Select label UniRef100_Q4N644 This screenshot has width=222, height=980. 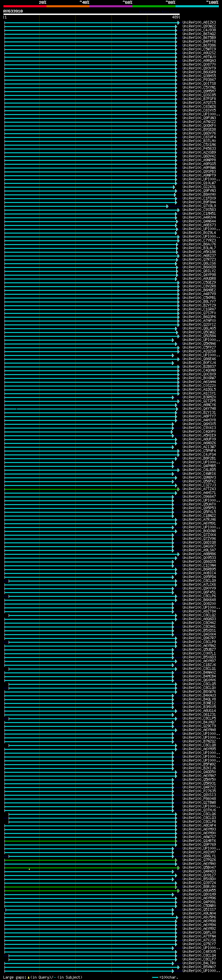pyautogui.click(x=199, y=221)
